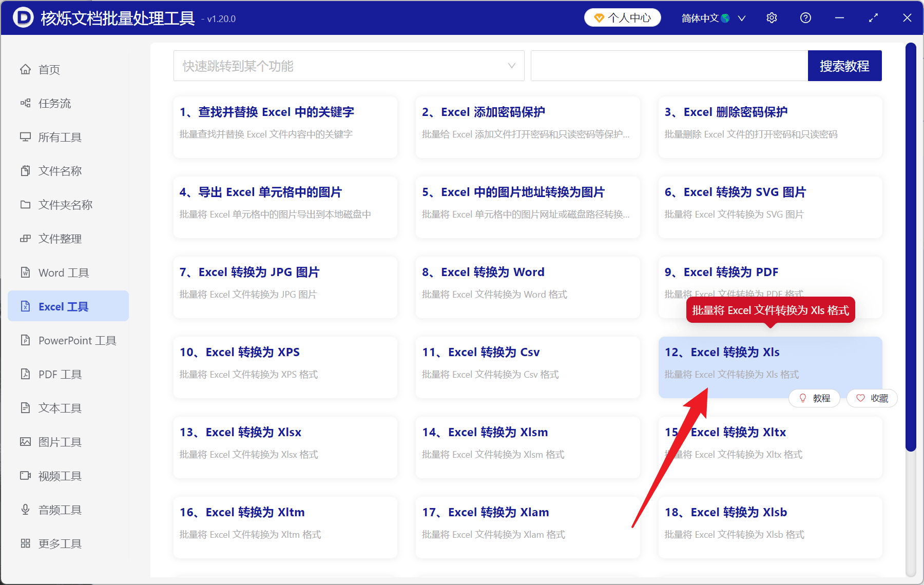Image resolution: width=924 pixels, height=585 pixels.
Task: Open PDF 工具 in the sidebar
Action: pos(68,374)
